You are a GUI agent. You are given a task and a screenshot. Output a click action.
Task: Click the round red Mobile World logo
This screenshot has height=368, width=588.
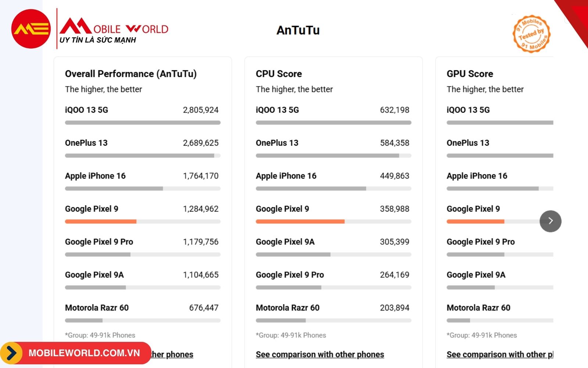point(31,29)
